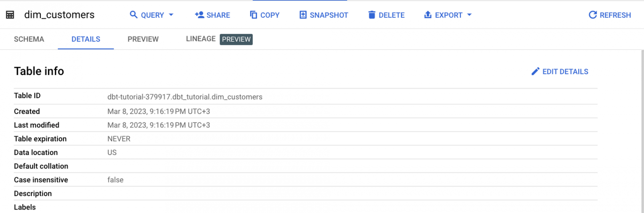Click the PREVIEW badge next to Lineage

pos(236,39)
